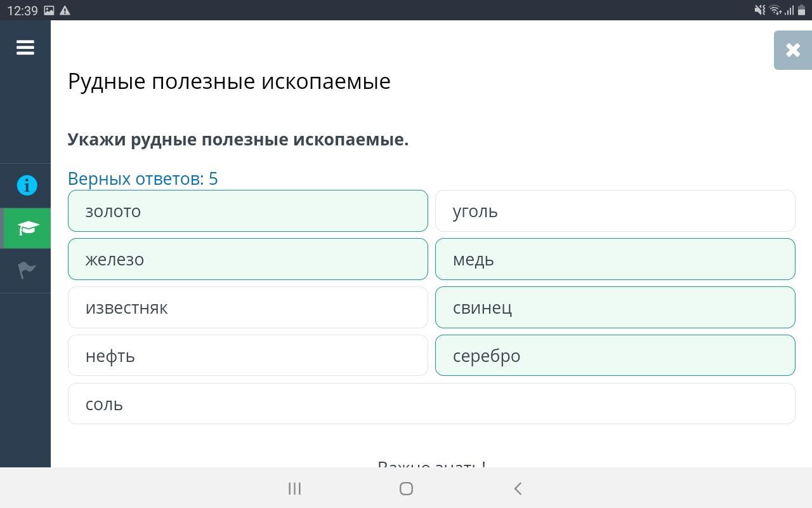The height and width of the screenshot is (508, 812).
Task: Tap the Android home button
Action: coord(406,488)
